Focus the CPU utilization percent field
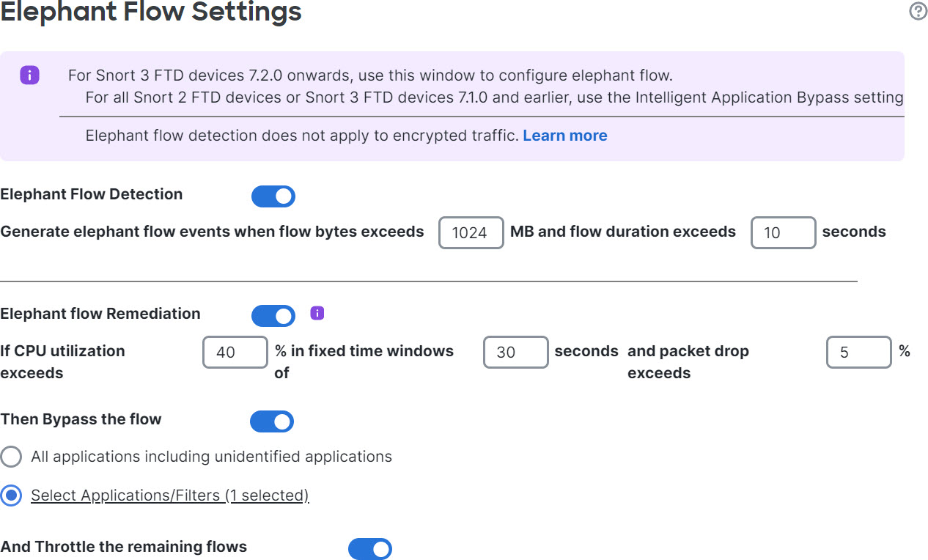Viewport: 928px width, 560px height. click(x=235, y=353)
